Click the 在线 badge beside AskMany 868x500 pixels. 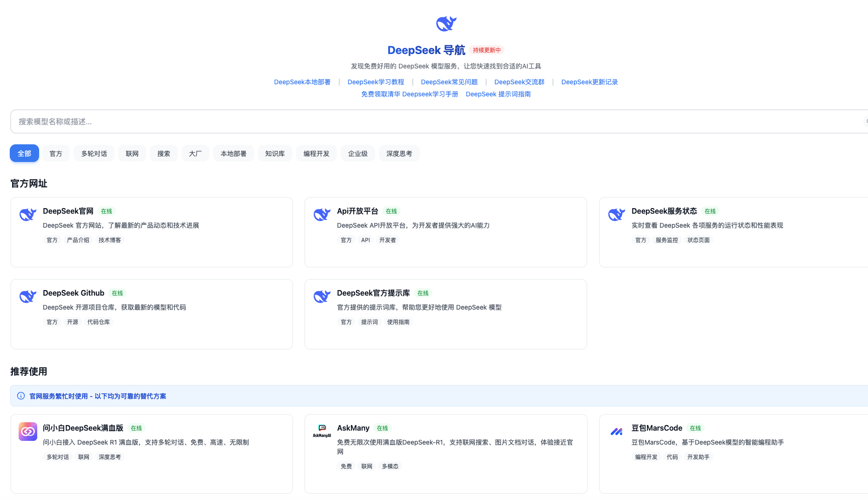[383, 428]
